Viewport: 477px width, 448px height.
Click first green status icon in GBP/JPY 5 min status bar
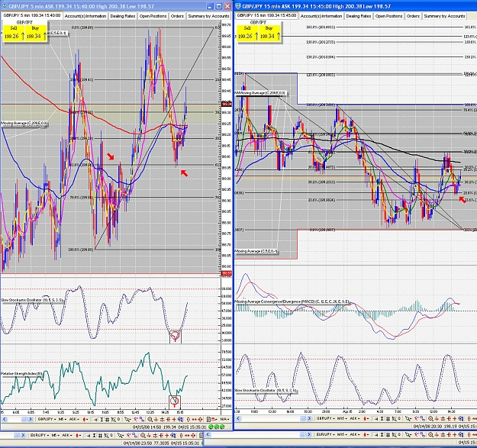[x=211, y=427]
